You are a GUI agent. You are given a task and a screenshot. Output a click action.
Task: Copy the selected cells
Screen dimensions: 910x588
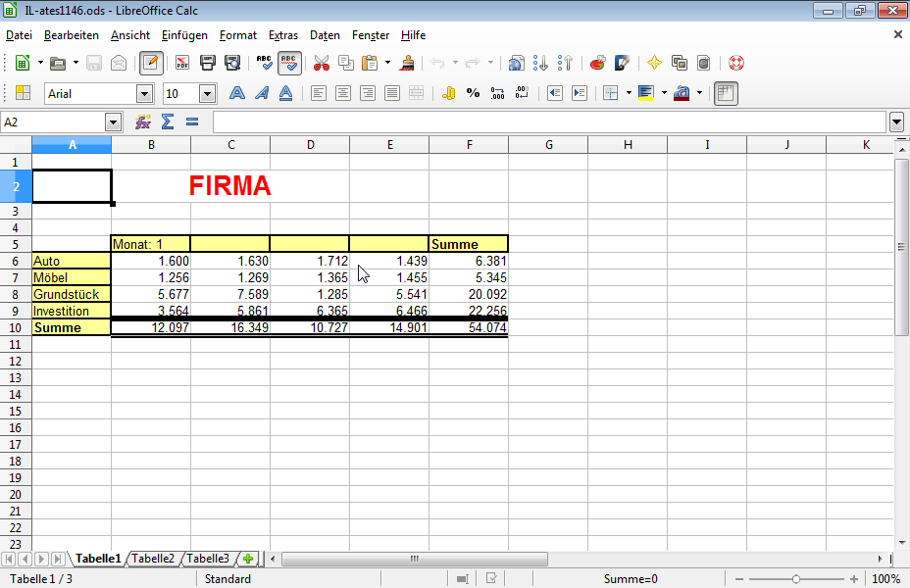coord(346,63)
